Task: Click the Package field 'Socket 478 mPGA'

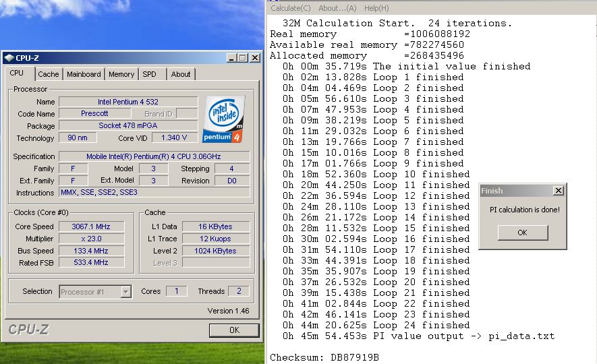Action: (x=128, y=125)
